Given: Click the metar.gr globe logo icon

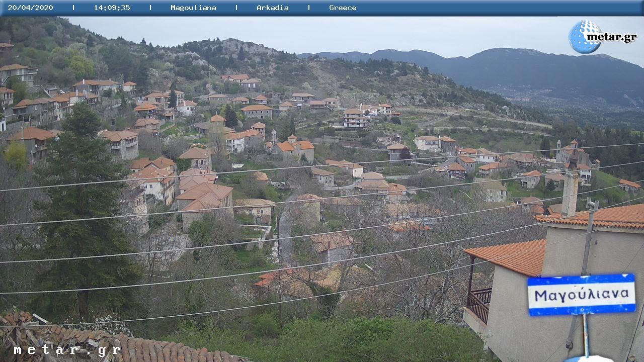Looking at the screenshot, I should tap(584, 37).
